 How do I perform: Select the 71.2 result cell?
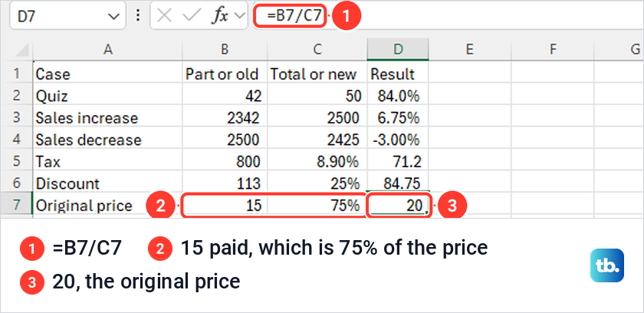tap(398, 161)
